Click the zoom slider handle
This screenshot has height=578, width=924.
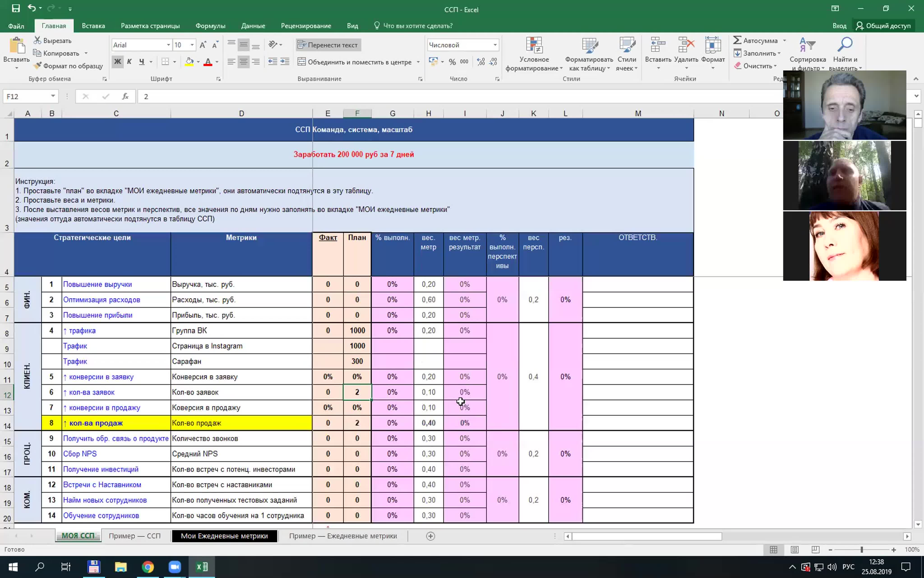pos(861,549)
